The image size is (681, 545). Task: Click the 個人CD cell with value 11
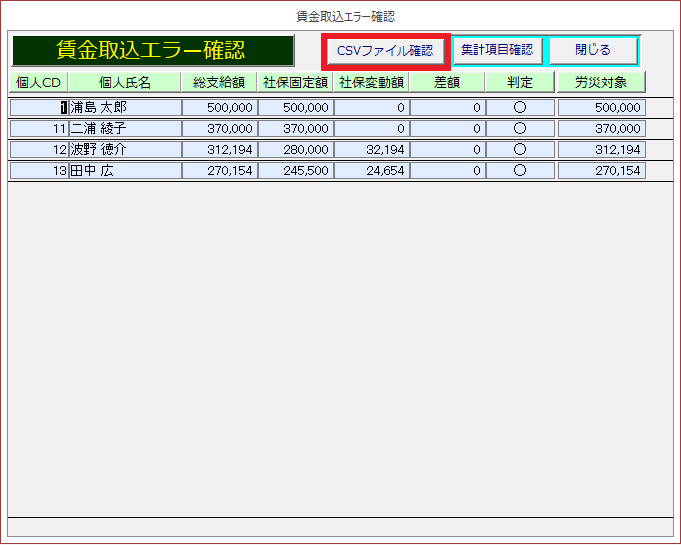38,128
